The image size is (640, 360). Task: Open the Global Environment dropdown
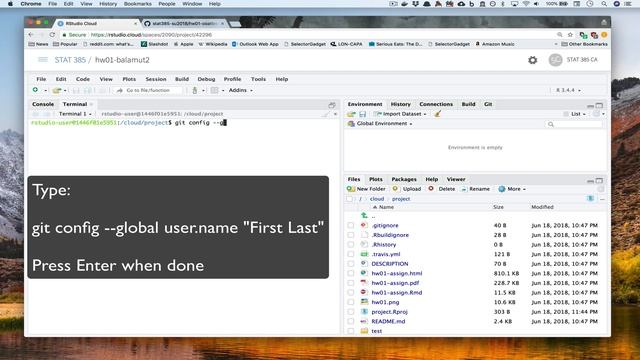(380, 124)
